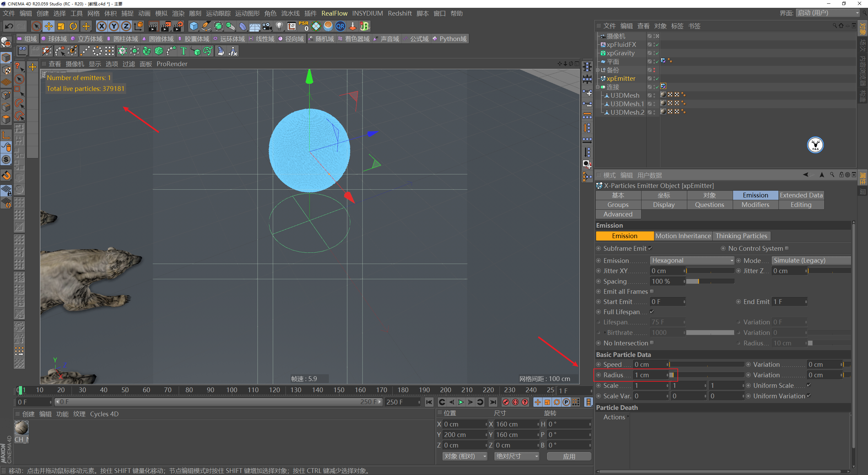Open the RealFlow menu
This screenshot has width=868, height=475.
[334, 13]
